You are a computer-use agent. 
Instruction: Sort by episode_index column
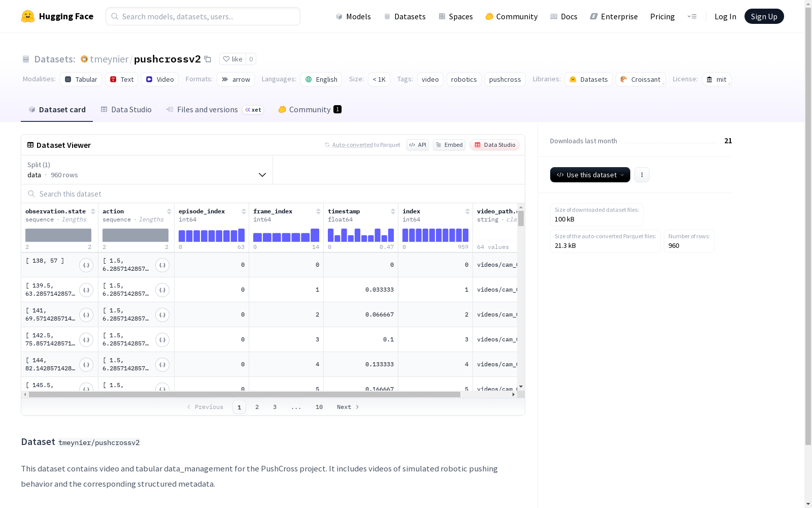[244, 211]
